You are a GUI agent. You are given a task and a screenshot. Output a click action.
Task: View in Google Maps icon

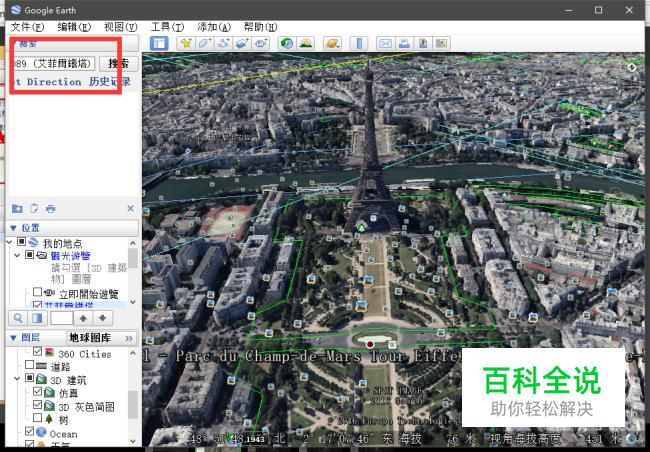click(x=441, y=43)
